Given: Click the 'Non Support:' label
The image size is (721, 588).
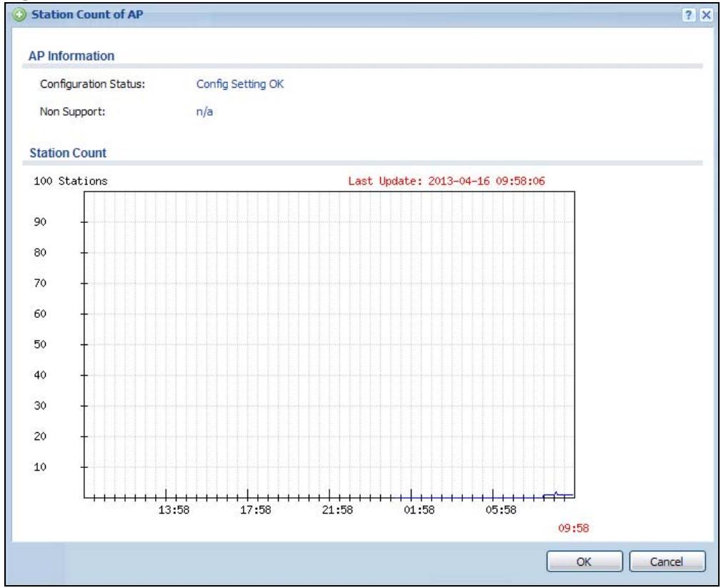Looking at the screenshot, I should point(73,111).
